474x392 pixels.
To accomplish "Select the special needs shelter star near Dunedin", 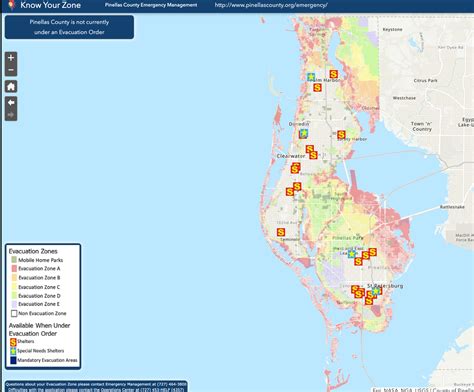I will (303, 133).
